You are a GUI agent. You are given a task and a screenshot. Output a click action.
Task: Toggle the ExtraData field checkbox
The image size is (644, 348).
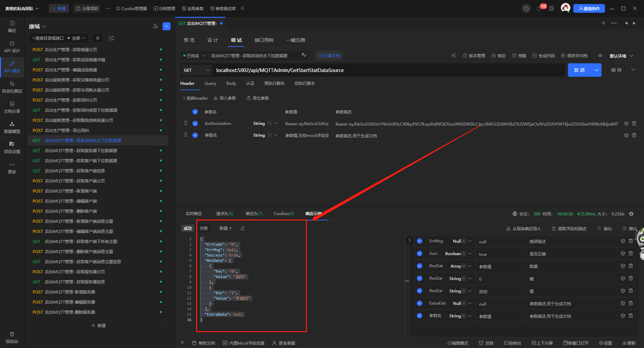(420, 303)
